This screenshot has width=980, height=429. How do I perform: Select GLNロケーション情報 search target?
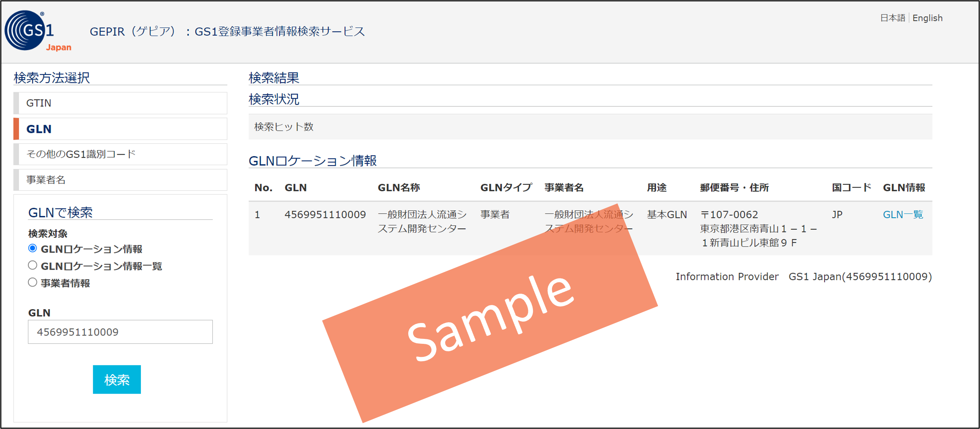(x=33, y=248)
